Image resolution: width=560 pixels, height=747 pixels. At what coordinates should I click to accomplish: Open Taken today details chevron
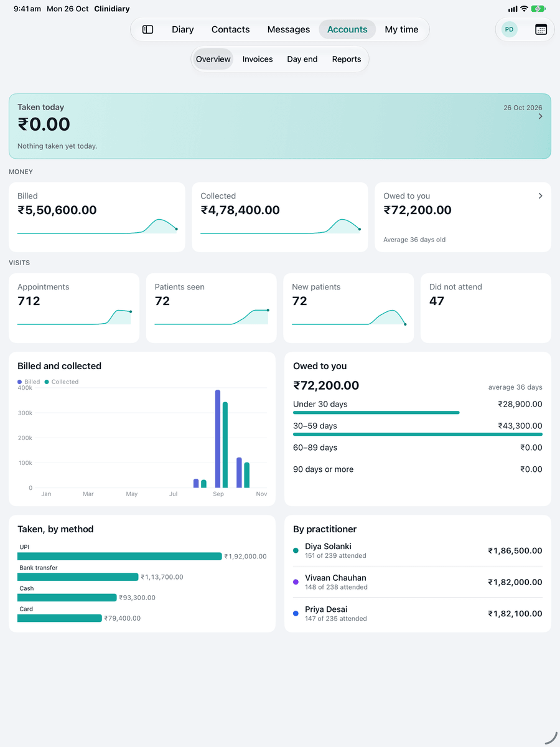click(540, 116)
